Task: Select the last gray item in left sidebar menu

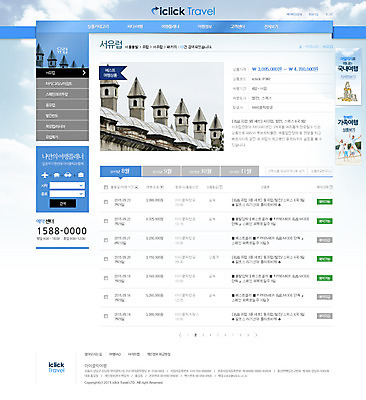Action: pyautogui.click(x=62, y=137)
